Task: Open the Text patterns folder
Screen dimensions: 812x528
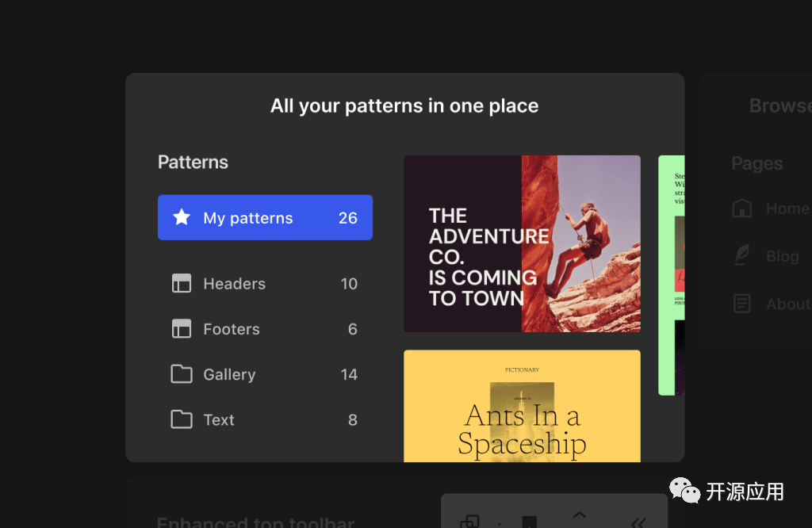Action: coord(219,419)
